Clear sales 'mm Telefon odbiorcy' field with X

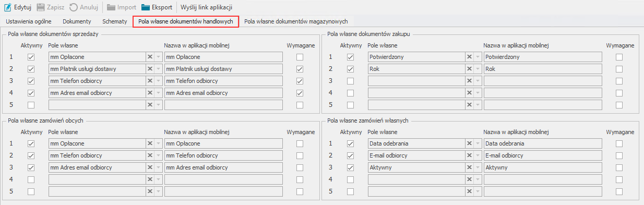[150, 81]
